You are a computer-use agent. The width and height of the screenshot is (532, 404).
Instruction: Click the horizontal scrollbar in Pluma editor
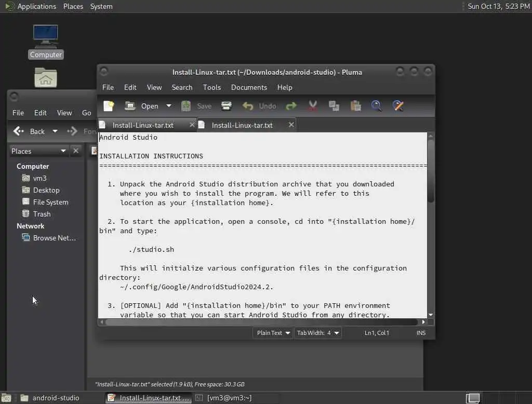click(262, 322)
